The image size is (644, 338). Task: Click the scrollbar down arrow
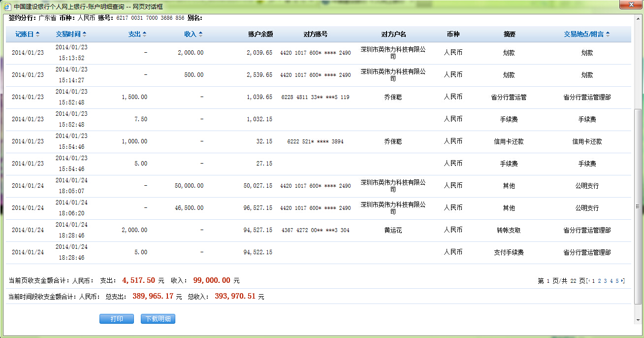pos(639,320)
